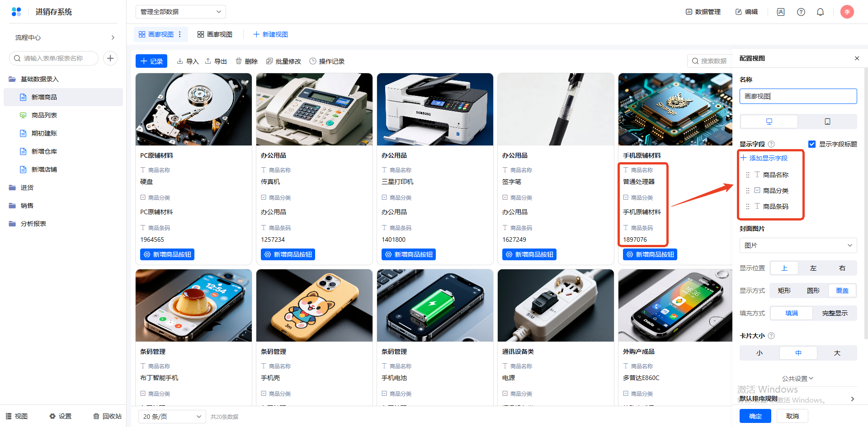The height and width of the screenshot is (427, 868).
Task: Set the display mode to 圆形
Action: 813,291
